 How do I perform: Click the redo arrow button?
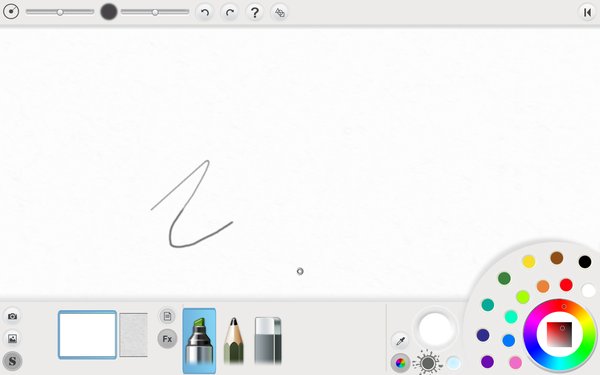point(230,13)
